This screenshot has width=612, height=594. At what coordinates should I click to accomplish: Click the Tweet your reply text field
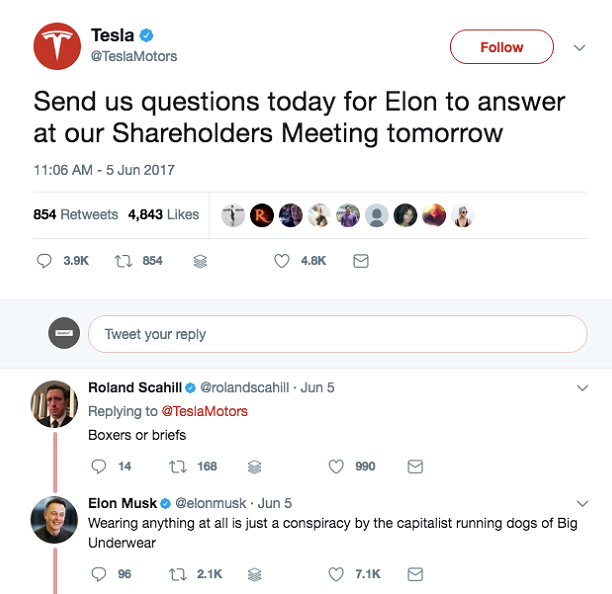click(337, 334)
